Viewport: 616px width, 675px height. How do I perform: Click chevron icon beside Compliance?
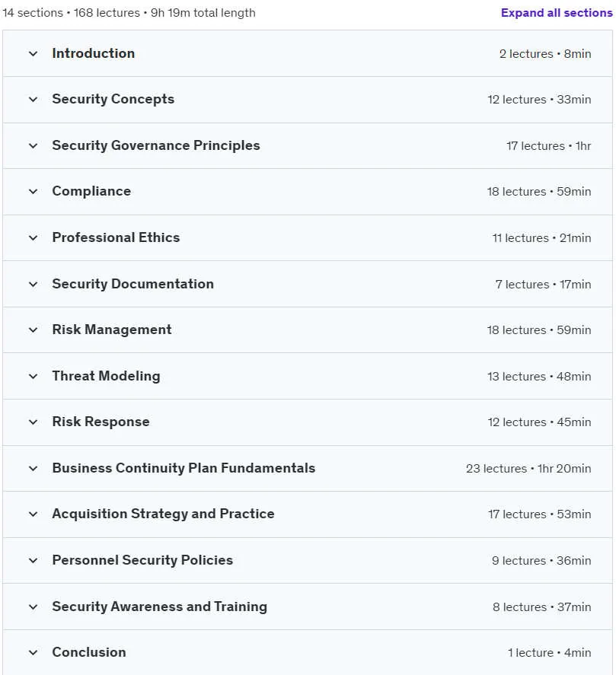(x=34, y=192)
